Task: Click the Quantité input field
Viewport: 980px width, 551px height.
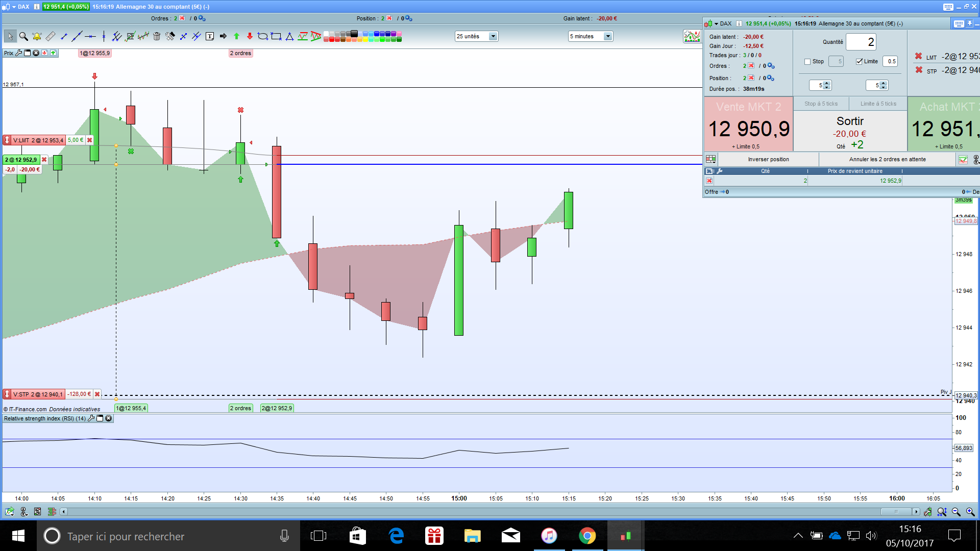Action: coord(861,42)
